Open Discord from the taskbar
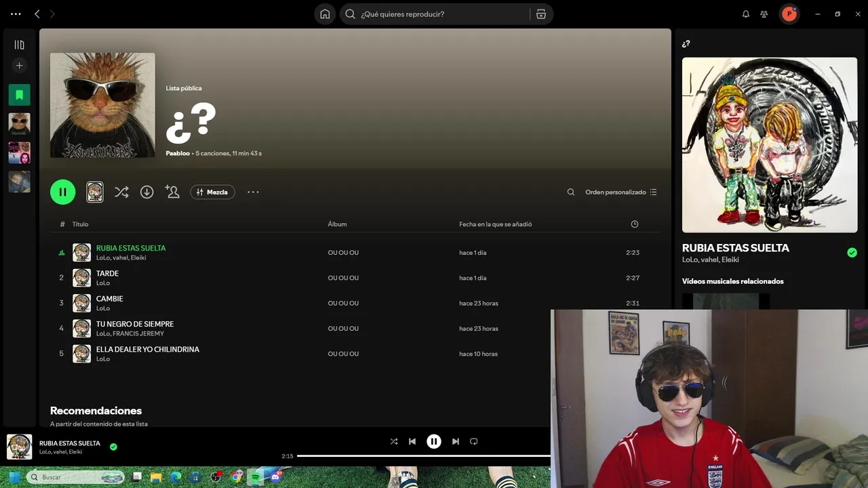This screenshot has width=868, height=488. (x=275, y=477)
